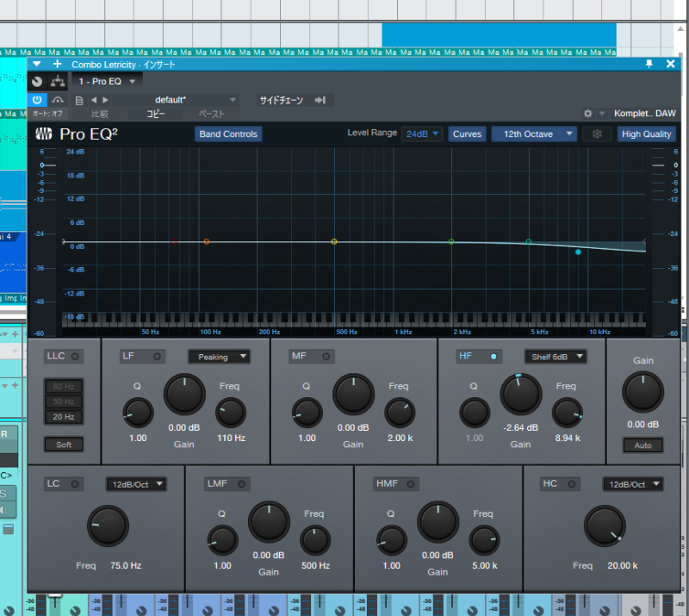Viewport: 689px width, 616px height.
Task: Load the next preset
Action: [105, 100]
